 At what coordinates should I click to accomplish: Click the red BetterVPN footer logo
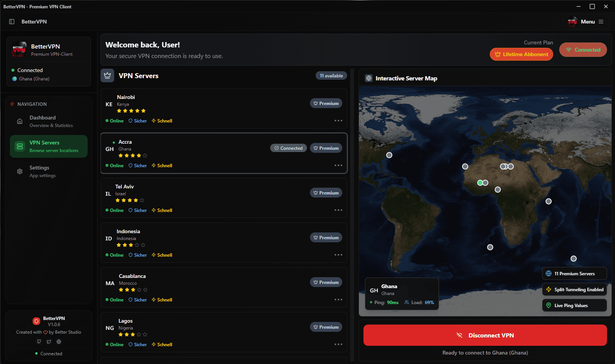pyautogui.click(x=36, y=321)
